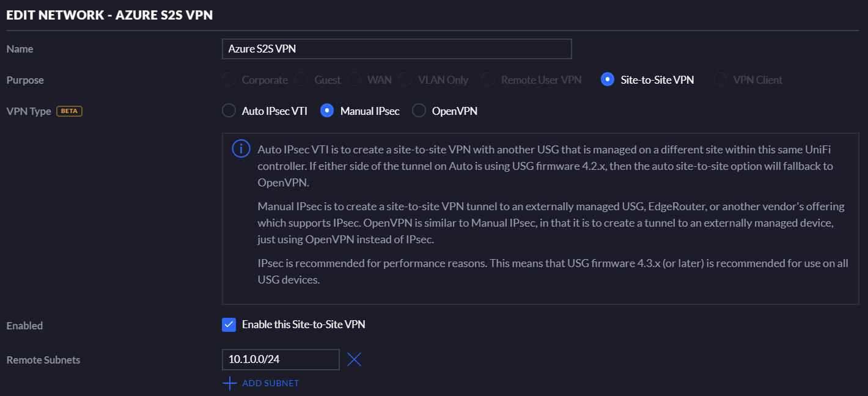Select WAN purpose radio button
Screen dimensions: 868x396
[x=354, y=79]
